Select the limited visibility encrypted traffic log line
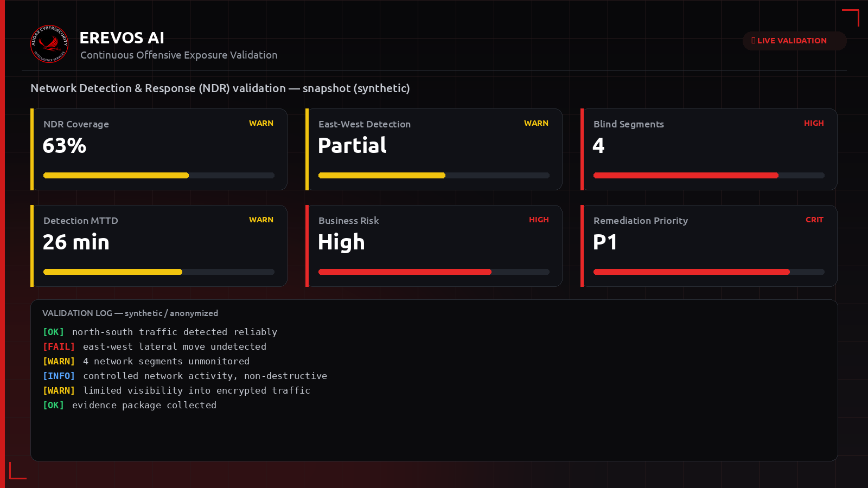Viewport: 868px width, 488px height. click(x=177, y=390)
